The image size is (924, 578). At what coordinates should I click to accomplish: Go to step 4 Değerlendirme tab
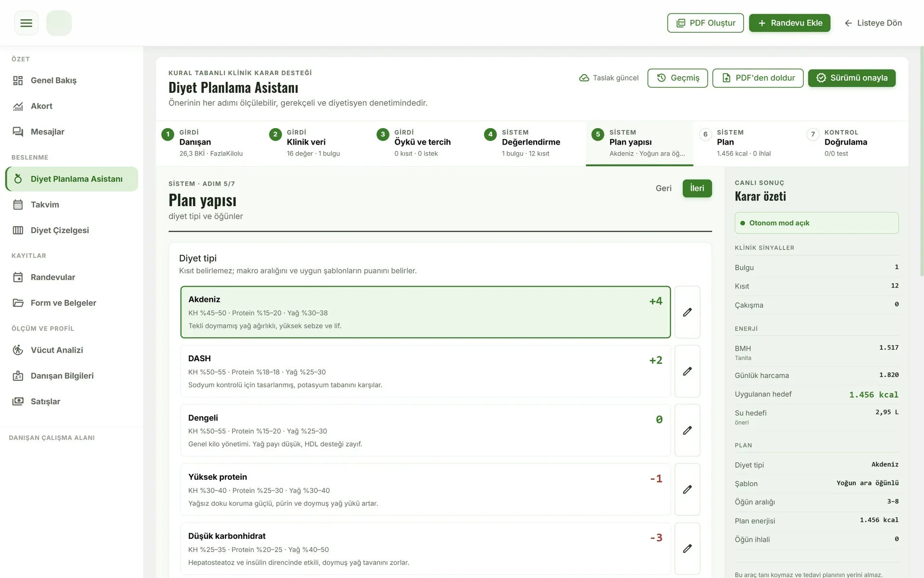532,143
